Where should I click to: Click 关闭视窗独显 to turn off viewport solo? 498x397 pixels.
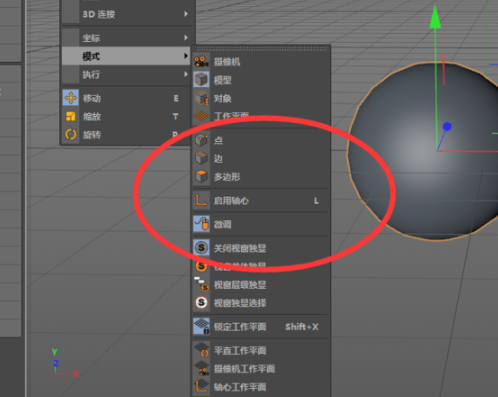click(x=261, y=248)
